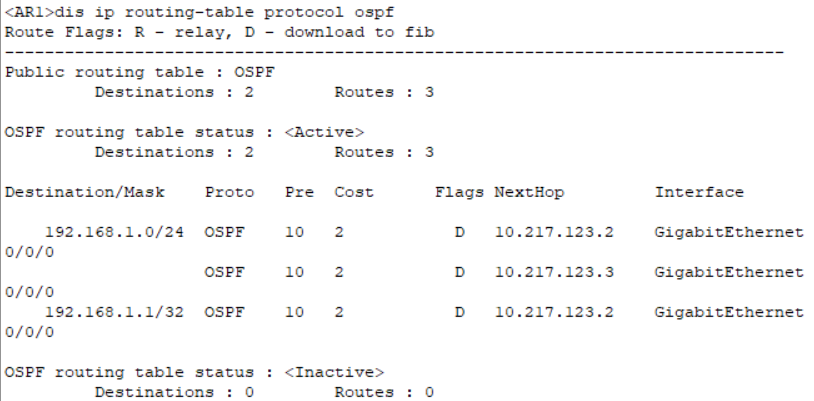Image resolution: width=814 pixels, height=401 pixels.
Task: Click the Pre column header
Action: (299, 192)
